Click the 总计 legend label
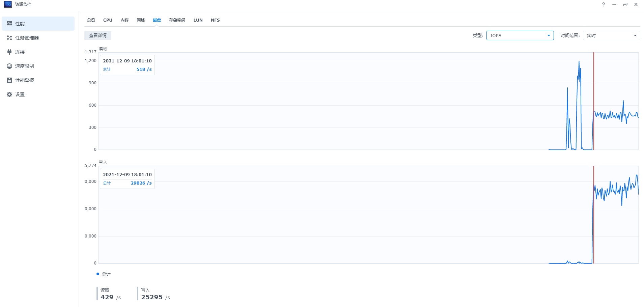This screenshot has width=644, height=307. (x=106, y=274)
